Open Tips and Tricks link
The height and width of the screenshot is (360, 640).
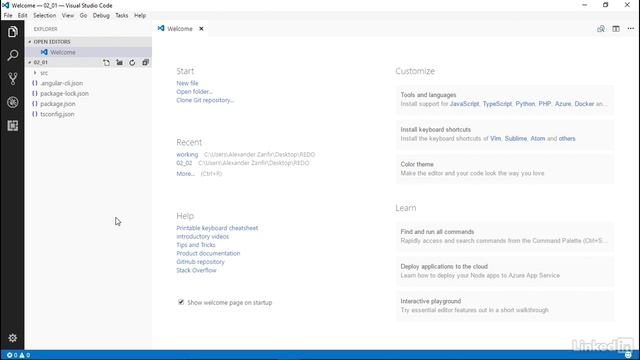[196, 245]
